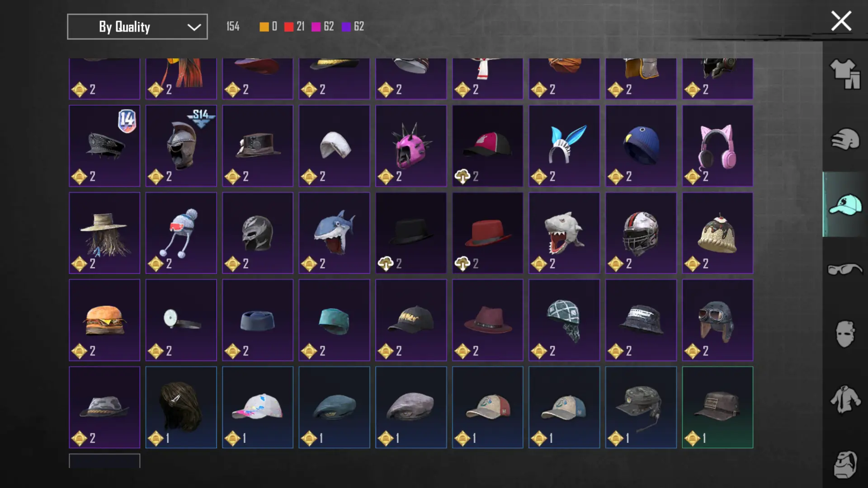
Task: Filter by purple quality swatch count 62
Action: [346, 27]
